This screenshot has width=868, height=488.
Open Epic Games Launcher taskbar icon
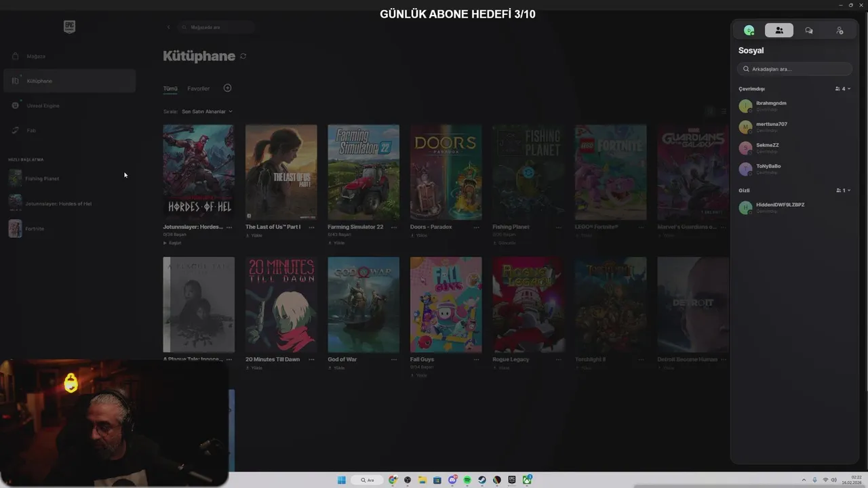pos(512,480)
